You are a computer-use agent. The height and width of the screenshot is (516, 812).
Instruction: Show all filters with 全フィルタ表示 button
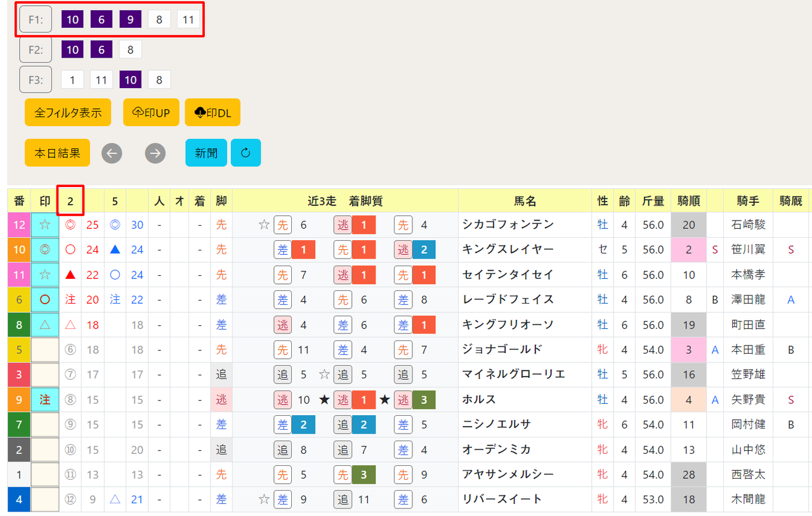point(68,112)
